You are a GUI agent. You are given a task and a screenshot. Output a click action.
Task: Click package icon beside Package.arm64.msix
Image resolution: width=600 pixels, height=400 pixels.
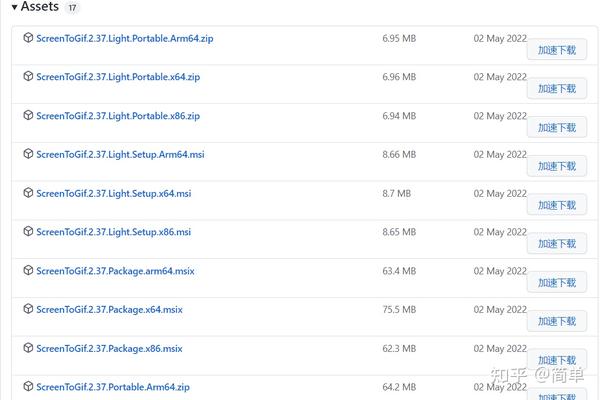28,271
